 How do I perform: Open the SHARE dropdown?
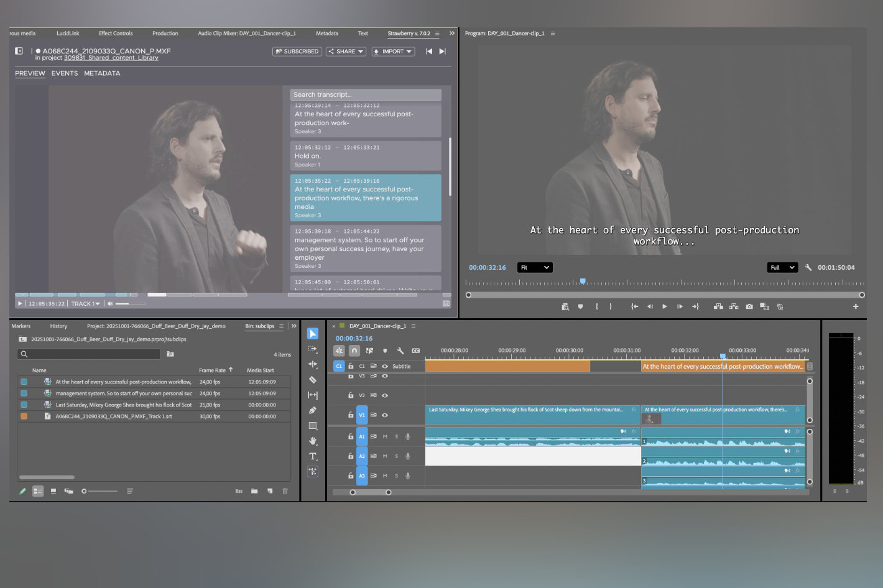(x=346, y=52)
